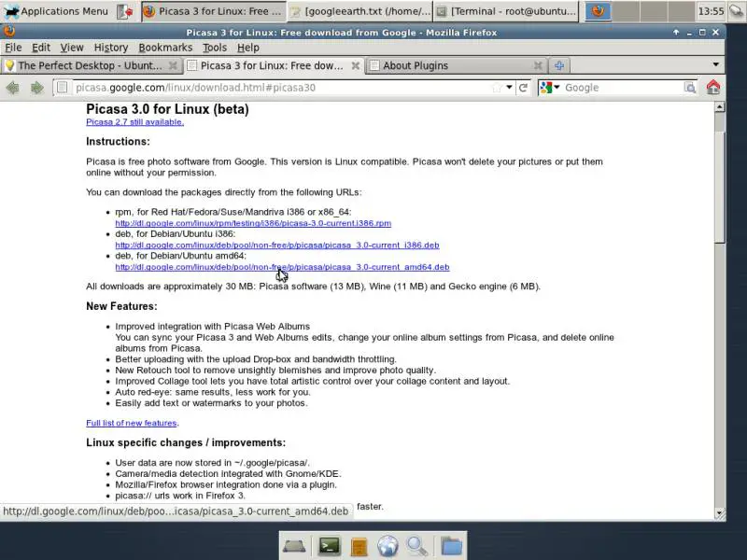Open the Tools menu
This screenshot has height=560, width=747.
(x=215, y=48)
